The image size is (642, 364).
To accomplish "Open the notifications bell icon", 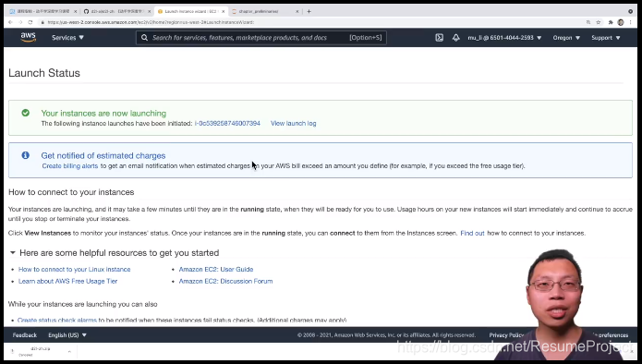I will click(455, 38).
